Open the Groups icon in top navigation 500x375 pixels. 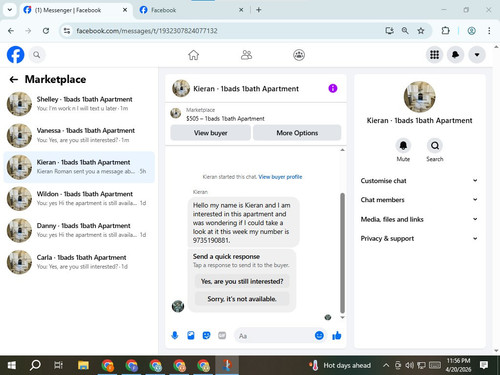[299, 55]
